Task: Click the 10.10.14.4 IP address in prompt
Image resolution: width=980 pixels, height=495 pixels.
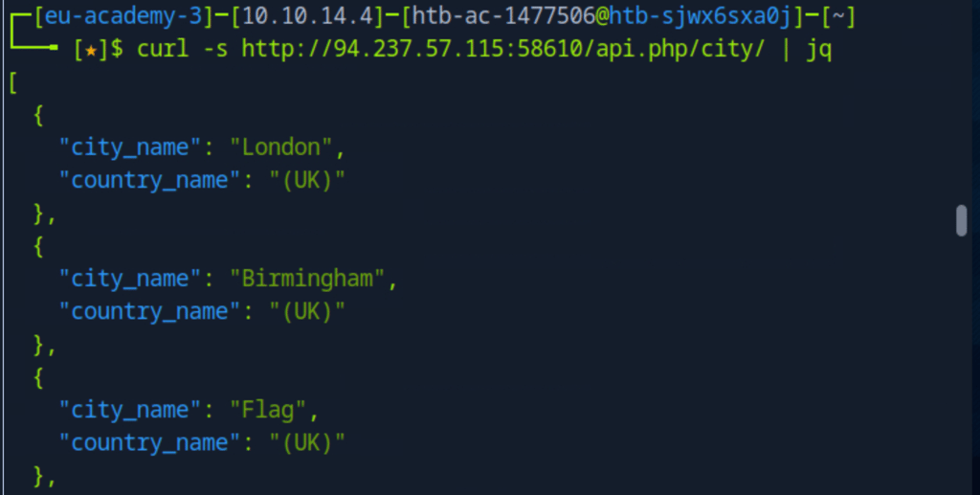Action: click(x=307, y=15)
